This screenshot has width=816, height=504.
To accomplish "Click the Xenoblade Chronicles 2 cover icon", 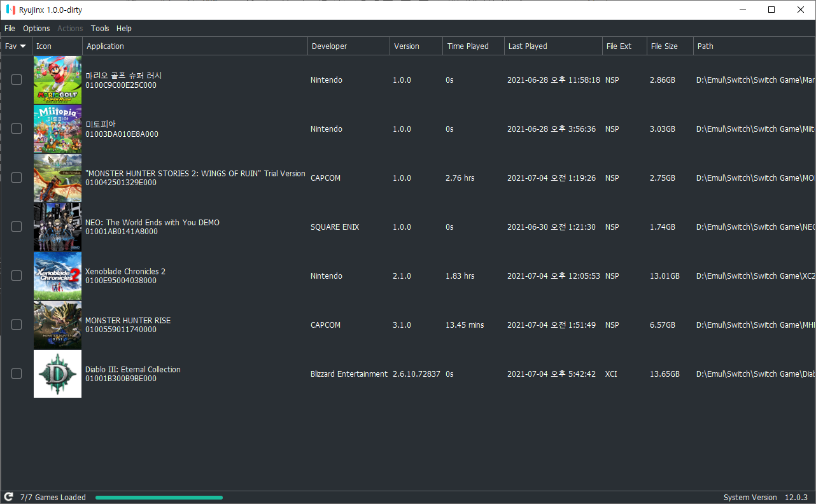I will (x=57, y=276).
